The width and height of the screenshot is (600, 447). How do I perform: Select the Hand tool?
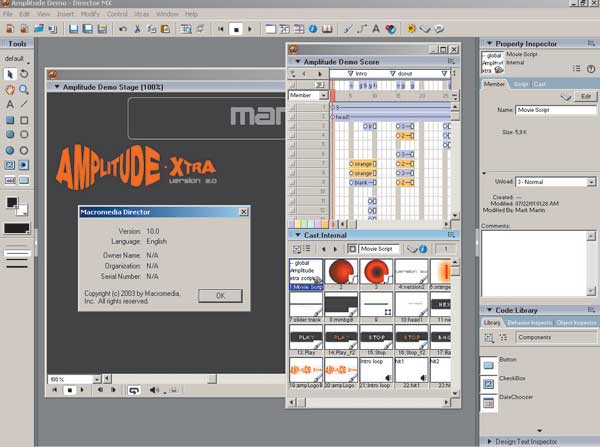(x=10, y=90)
